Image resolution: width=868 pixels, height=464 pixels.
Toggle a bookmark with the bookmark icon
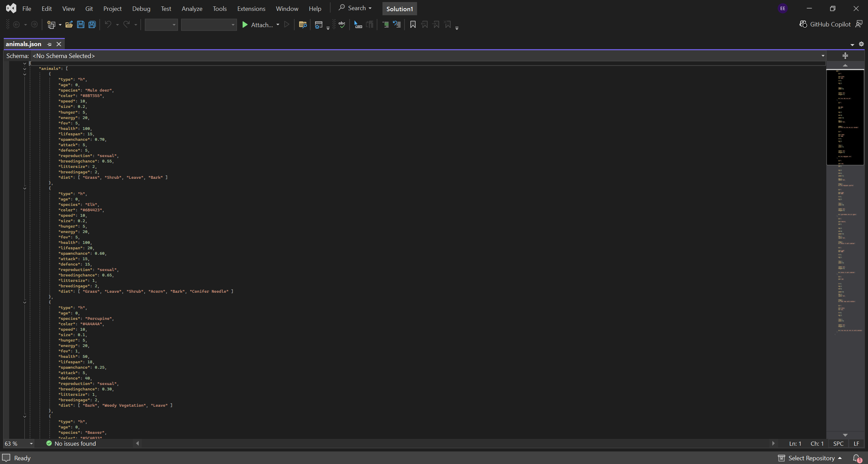[413, 24]
